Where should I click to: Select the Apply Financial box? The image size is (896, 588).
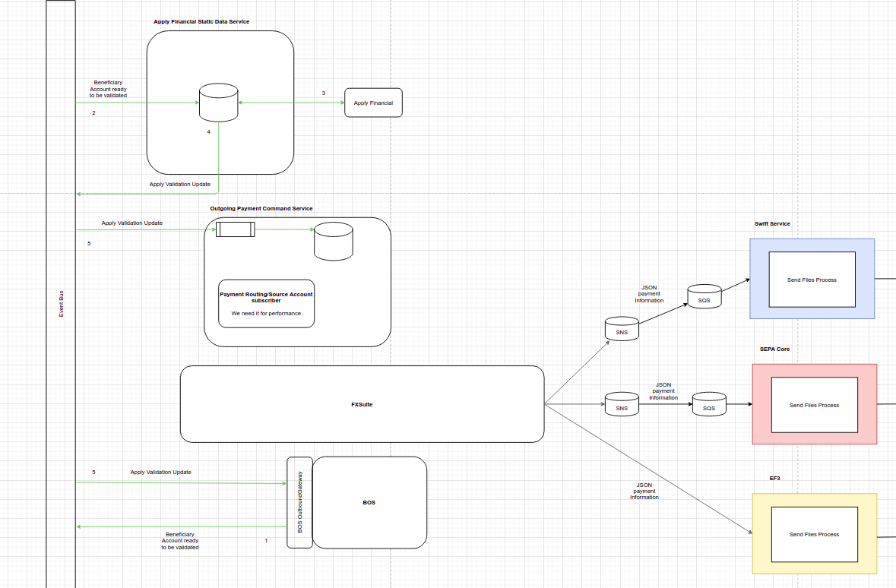[373, 103]
